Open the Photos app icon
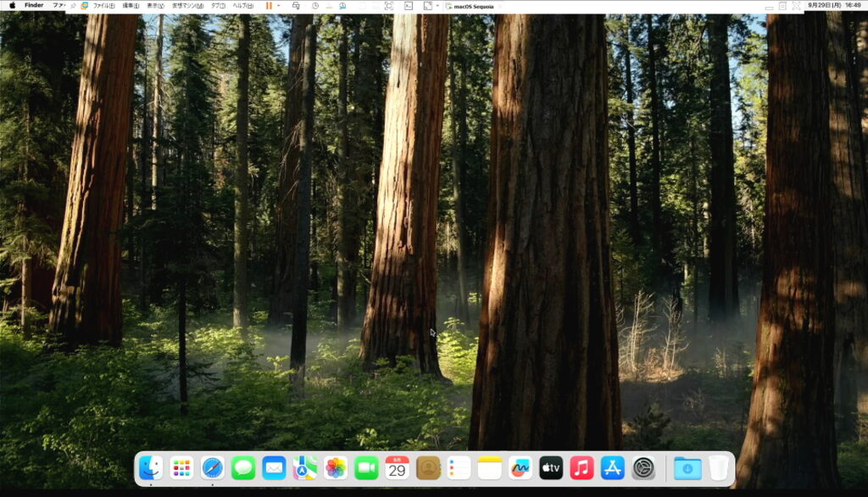This screenshot has height=497, width=868. [x=336, y=467]
